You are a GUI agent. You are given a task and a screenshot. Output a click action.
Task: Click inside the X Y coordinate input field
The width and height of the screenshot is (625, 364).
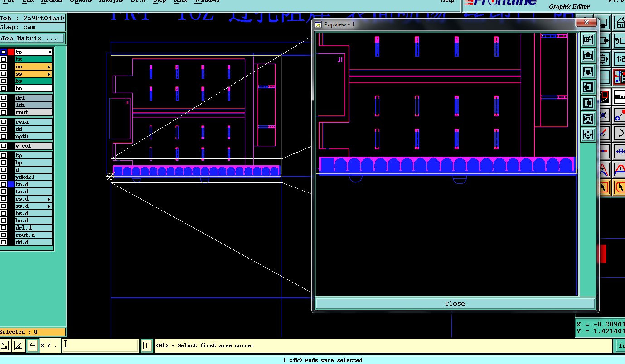[x=100, y=345]
